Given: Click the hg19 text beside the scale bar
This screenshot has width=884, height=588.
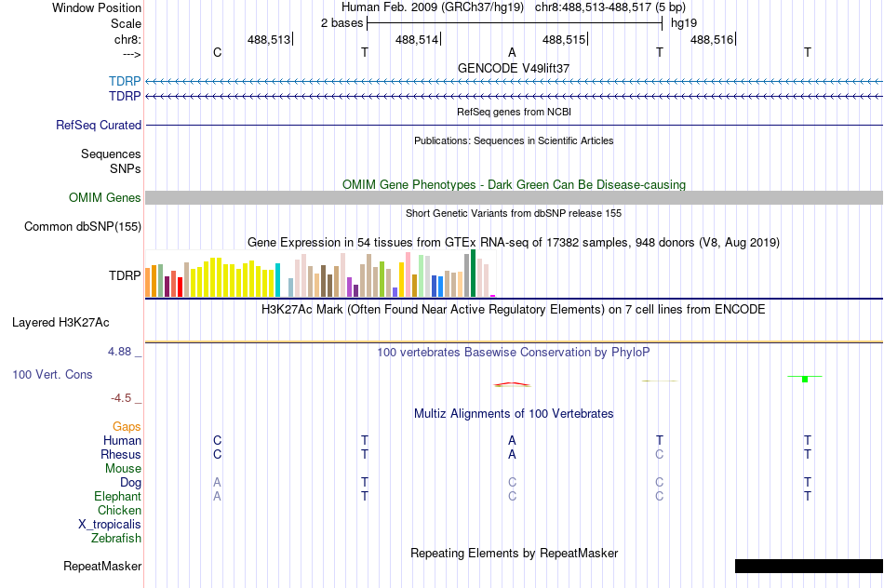Looking at the screenshot, I should pyautogui.click(x=684, y=23).
